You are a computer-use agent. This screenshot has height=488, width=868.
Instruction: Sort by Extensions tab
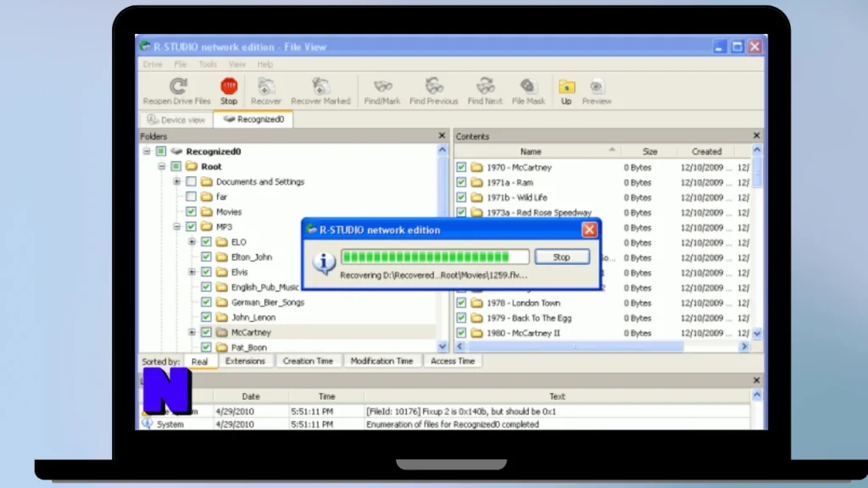click(245, 361)
